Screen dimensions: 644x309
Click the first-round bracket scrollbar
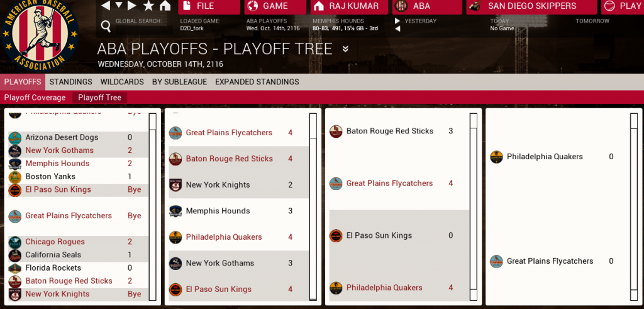click(152, 206)
